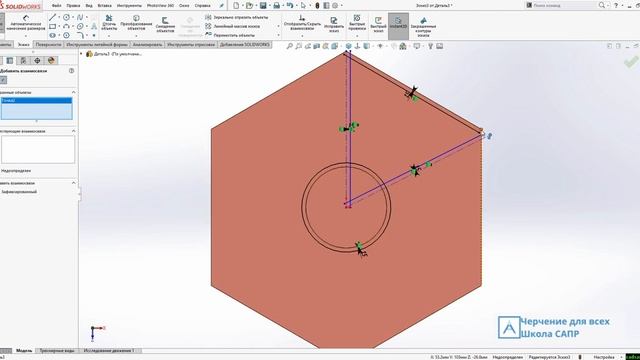The height and width of the screenshot is (360, 640).
Task: Open help for Добавить взаимосвязи panel
Action: click(71, 71)
